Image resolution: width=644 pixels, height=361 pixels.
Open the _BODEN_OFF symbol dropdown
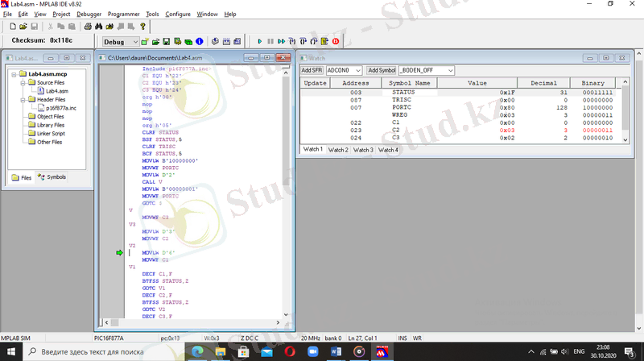click(x=449, y=71)
